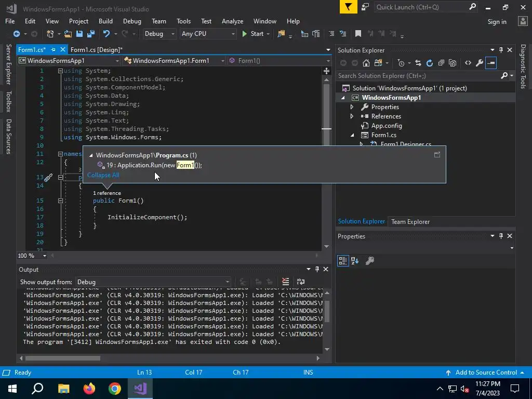532x399 pixels.
Task: Click Add to Source Control in status bar
Action: point(486,373)
